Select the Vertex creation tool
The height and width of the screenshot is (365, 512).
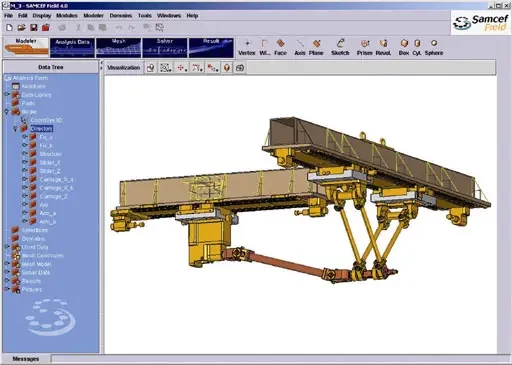247,47
